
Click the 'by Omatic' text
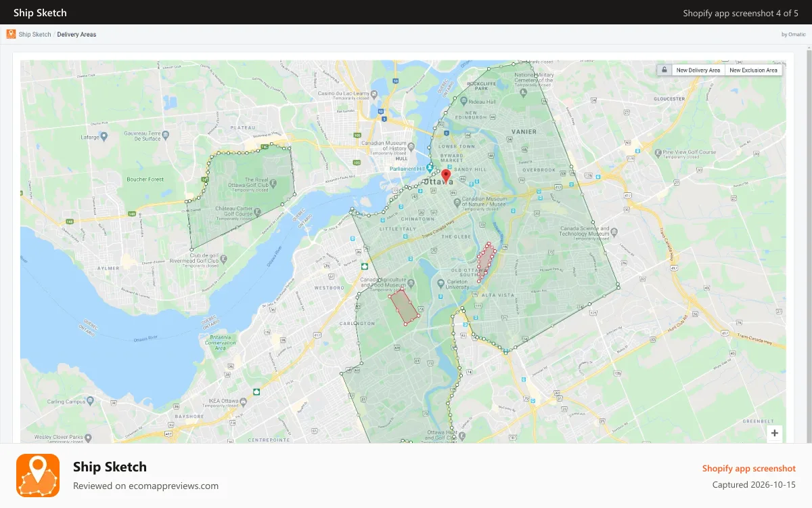pos(793,35)
